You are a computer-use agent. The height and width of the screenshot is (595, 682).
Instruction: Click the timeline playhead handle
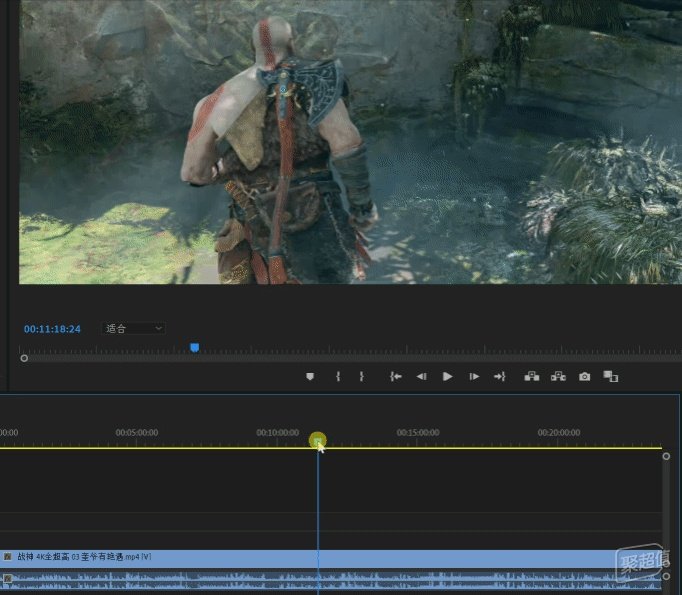pos(318,441)
